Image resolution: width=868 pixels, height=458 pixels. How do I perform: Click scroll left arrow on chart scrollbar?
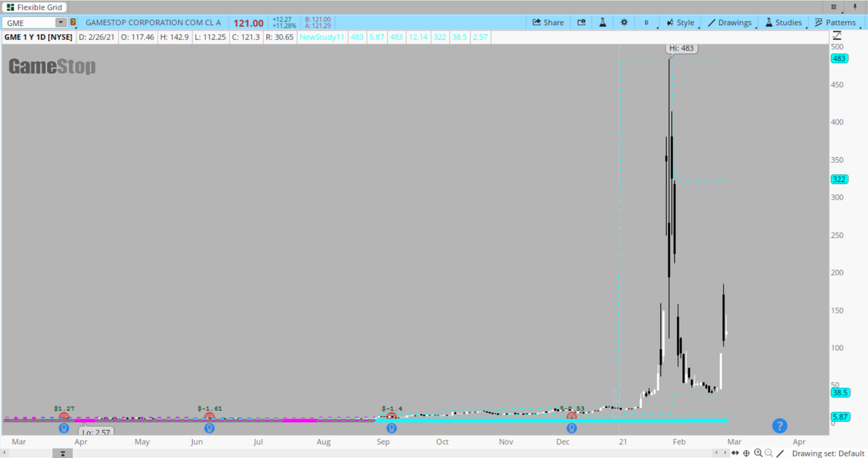pyautogui.click(x=716, y=453)
